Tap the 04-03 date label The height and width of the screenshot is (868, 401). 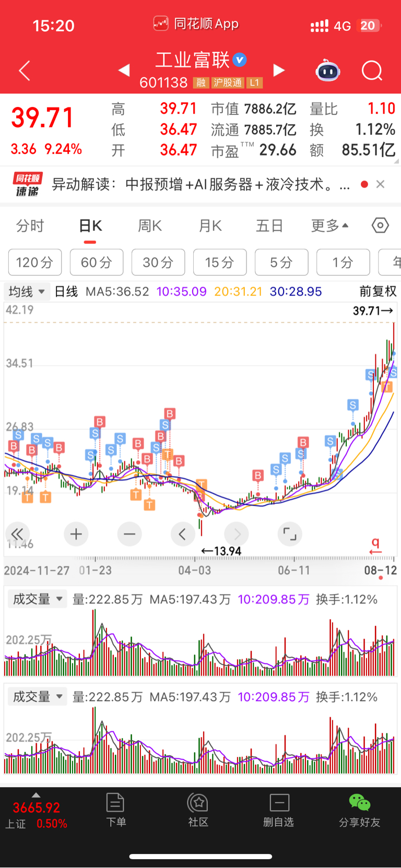(x=195, y=570)
